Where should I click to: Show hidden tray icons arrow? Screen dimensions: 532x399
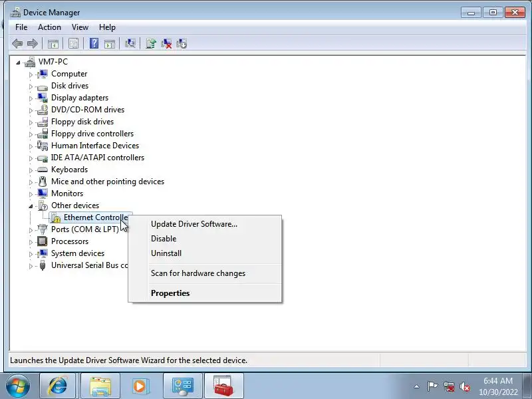coord(417,386)
